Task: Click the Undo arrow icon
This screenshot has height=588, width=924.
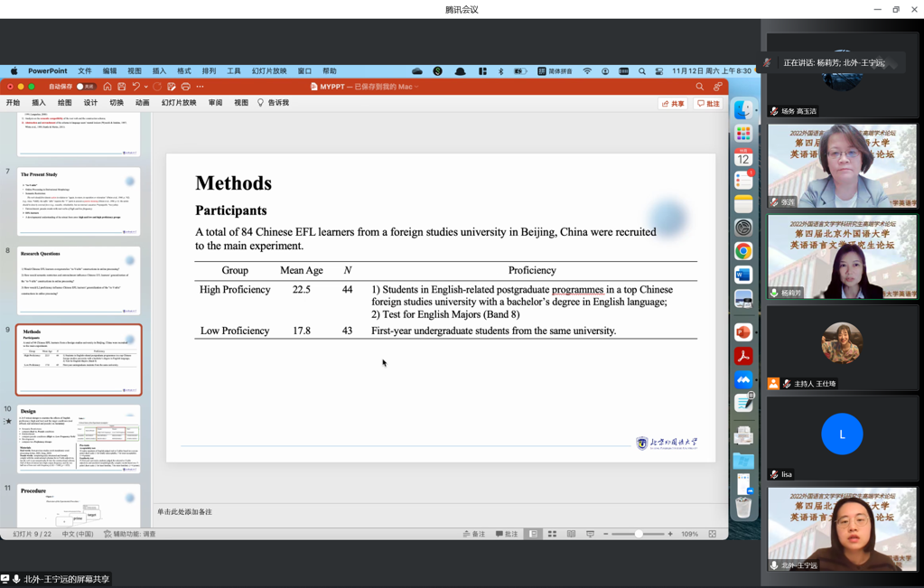Action: click(x=135, y=87)
